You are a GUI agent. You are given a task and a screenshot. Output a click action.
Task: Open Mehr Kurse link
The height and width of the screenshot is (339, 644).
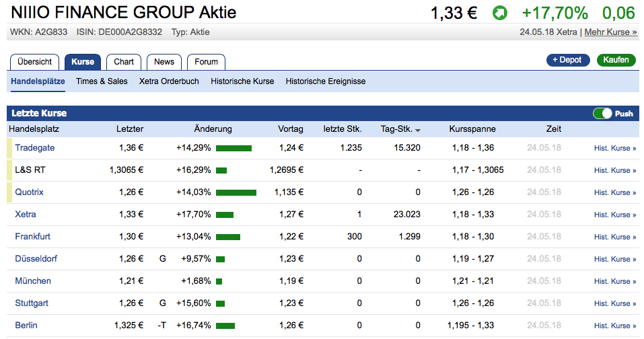[610, 32]
